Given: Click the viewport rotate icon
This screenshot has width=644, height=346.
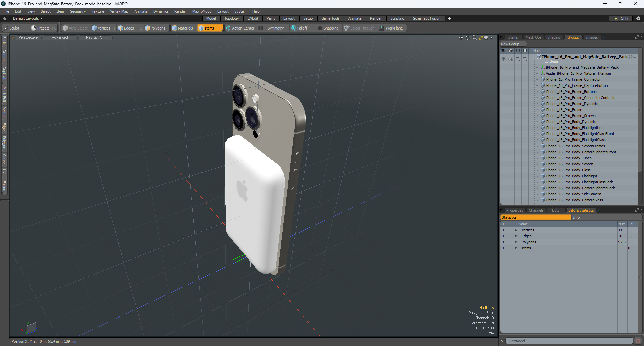Looking at the screenshot, I should click(x=467, y=38).
